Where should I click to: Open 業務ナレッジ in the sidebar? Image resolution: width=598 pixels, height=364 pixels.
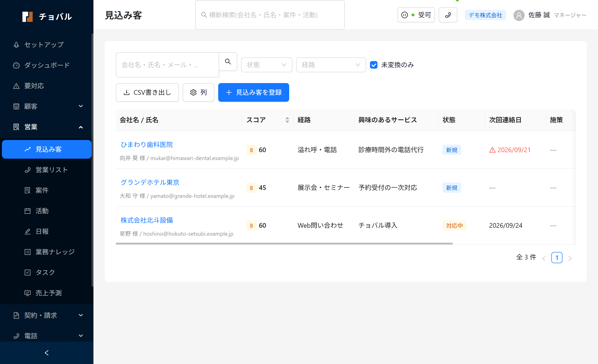(x=46, y=252)
